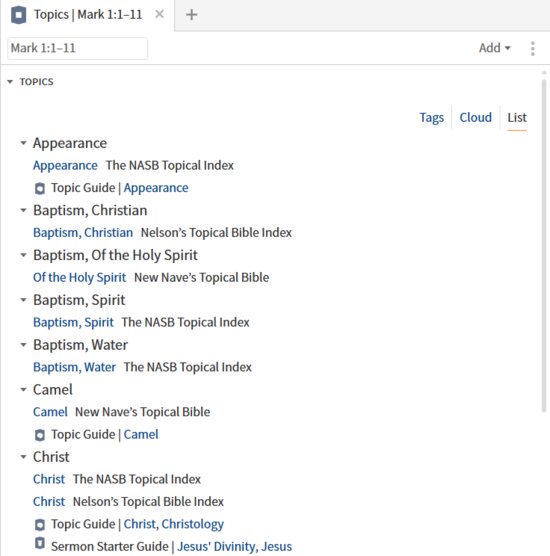Select the List view tab

tap(517, 117)
